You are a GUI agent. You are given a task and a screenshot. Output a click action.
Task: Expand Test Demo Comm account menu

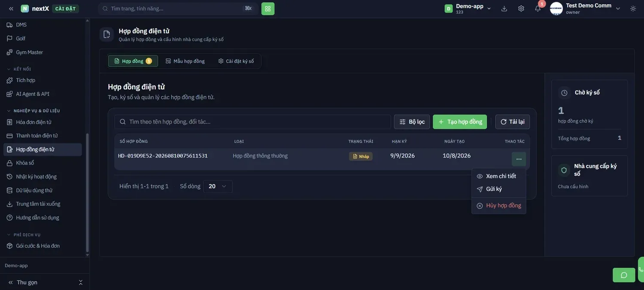tap(618, 9)
